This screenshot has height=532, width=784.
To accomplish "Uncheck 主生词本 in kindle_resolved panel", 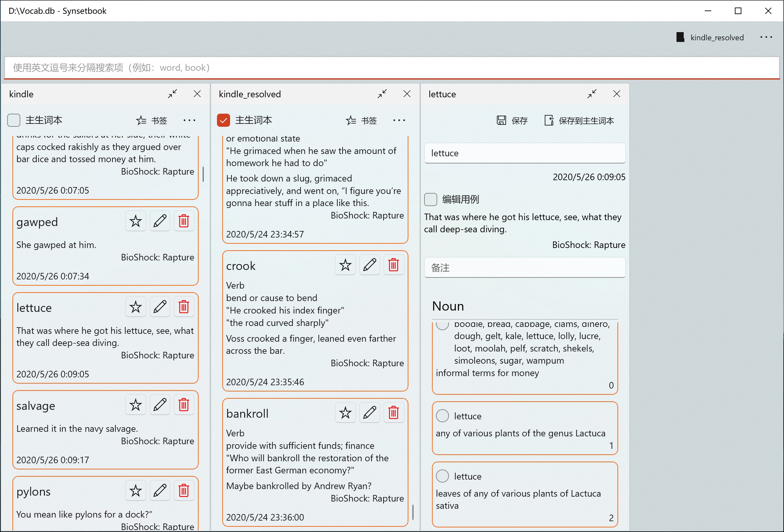I will [x=223, y=120].
